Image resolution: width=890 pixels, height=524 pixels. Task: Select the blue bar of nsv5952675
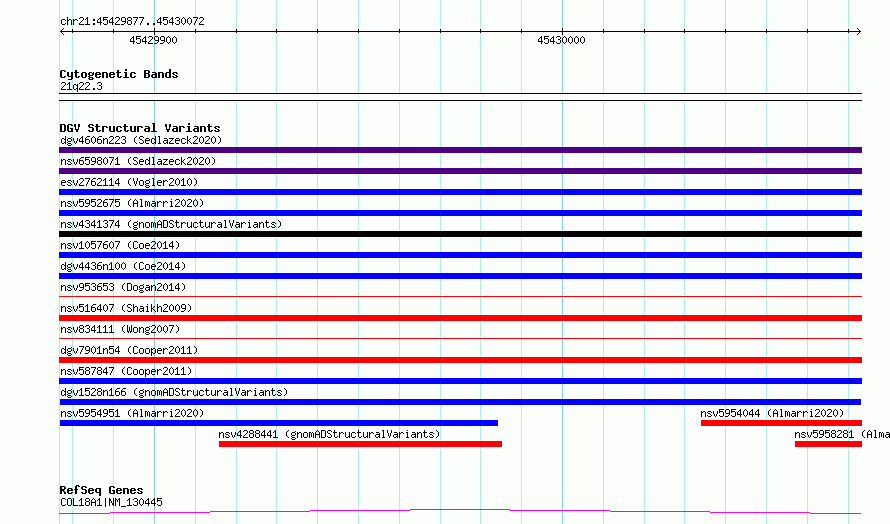pos(460,213)
